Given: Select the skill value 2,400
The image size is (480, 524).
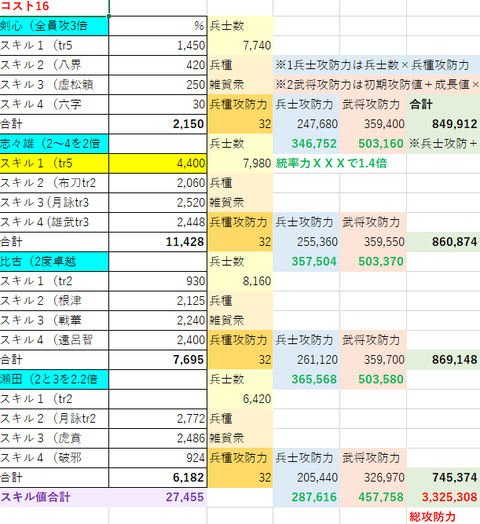Looking at the screenshot, I should (x=158, y=340).
